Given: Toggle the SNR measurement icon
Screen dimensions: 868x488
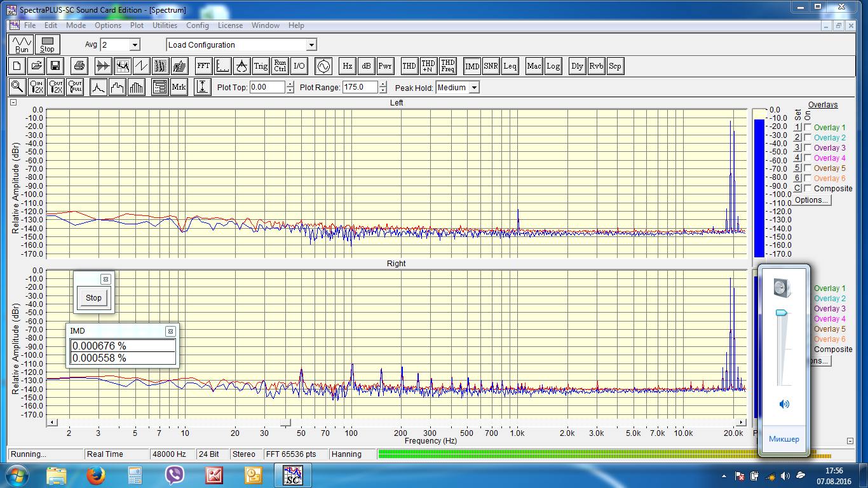Looking at the screenshot, I should coord(491,66).
